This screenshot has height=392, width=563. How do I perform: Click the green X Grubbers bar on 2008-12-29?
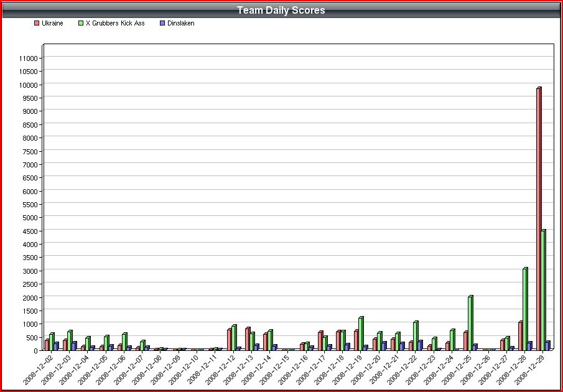coord(543,290)
